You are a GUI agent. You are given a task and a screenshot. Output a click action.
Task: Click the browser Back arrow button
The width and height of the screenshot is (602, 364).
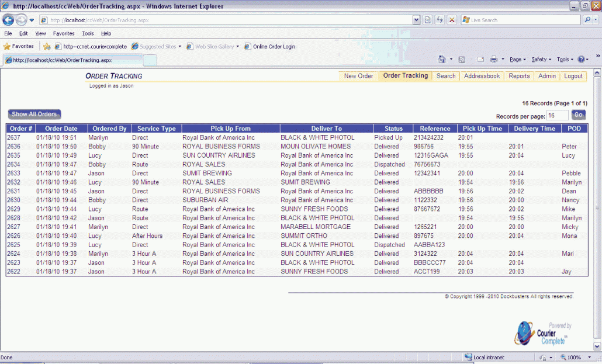point(8,20)
